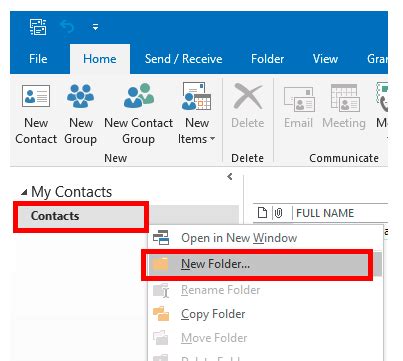Collapse the My Contacts group triangle
403x361 pixels.
click(x=24, y=192)
